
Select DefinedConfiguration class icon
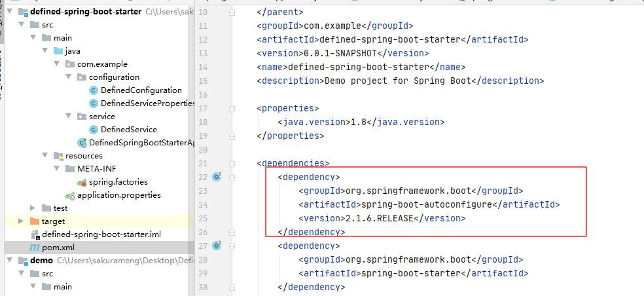94,90
